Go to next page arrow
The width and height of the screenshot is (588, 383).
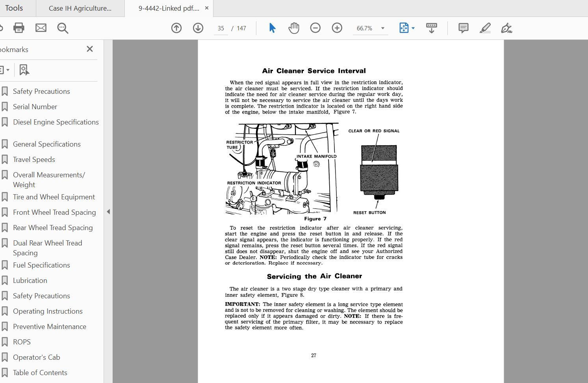point(198,28)
